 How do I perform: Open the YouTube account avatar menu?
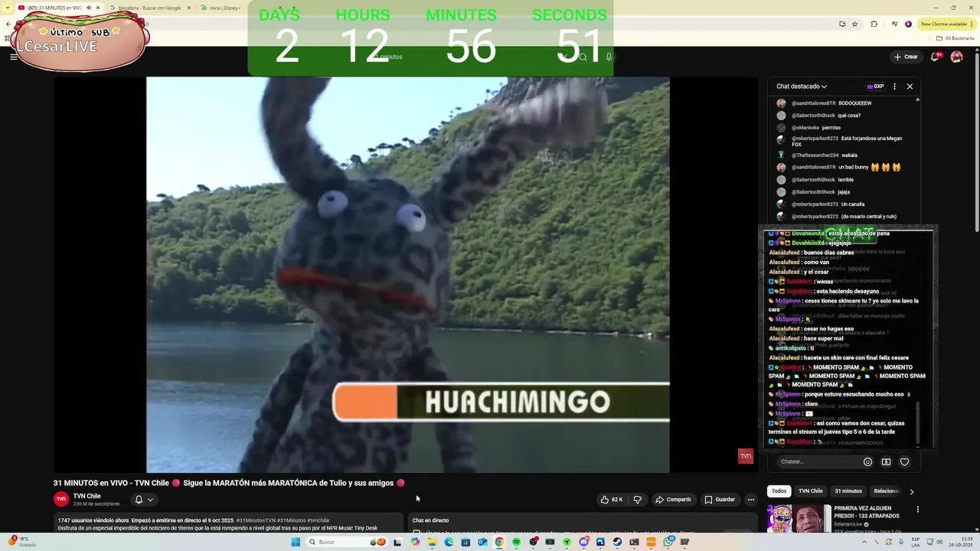pyautogui.click(x=956, y=57)
